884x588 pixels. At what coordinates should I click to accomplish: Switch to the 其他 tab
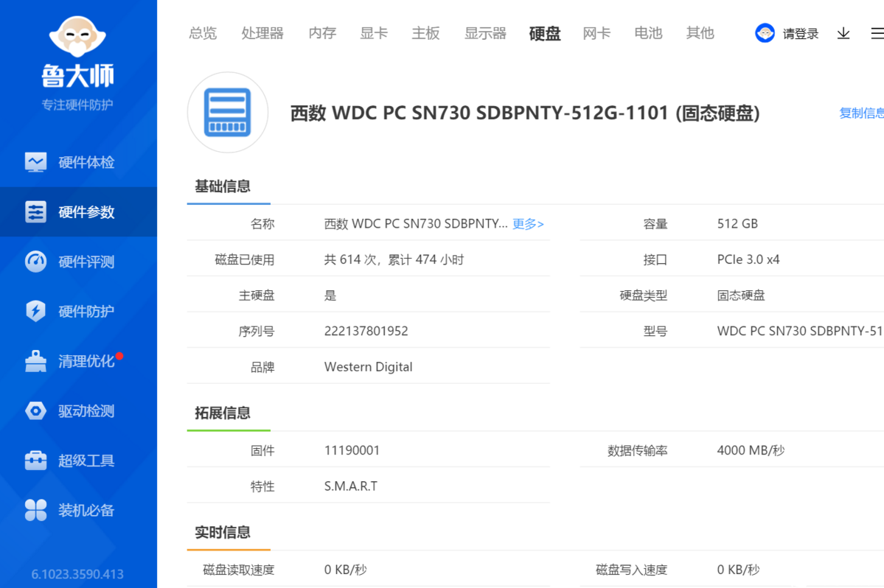click(700, 33)
